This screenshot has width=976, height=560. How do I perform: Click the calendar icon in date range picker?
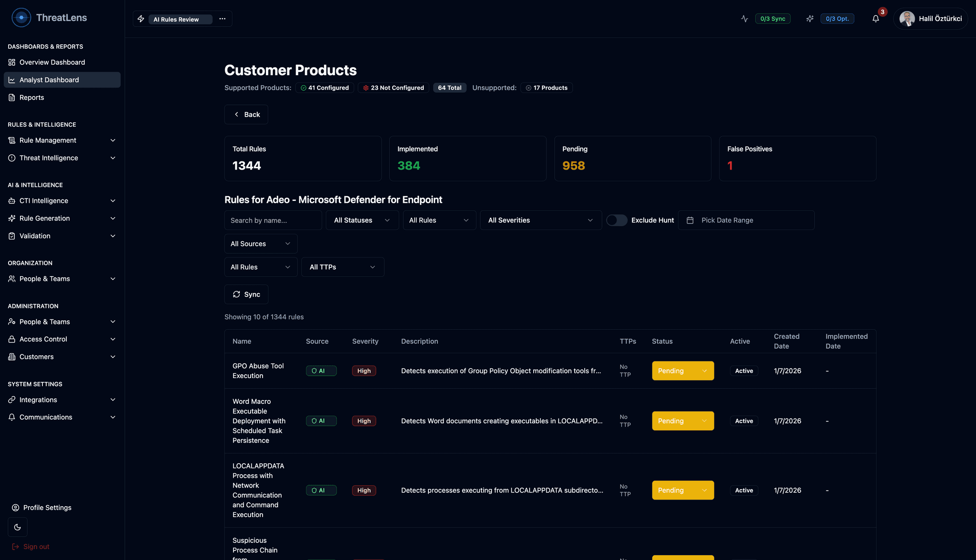point(690,220)
